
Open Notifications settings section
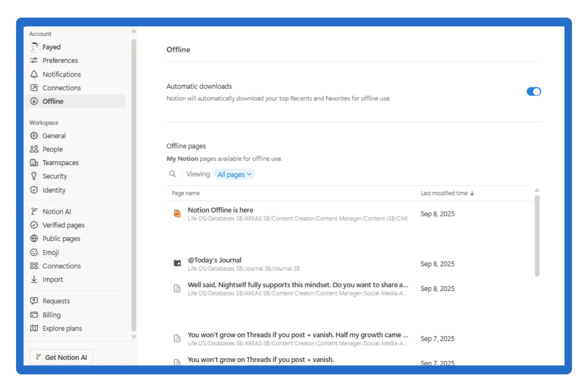point(75,74)
